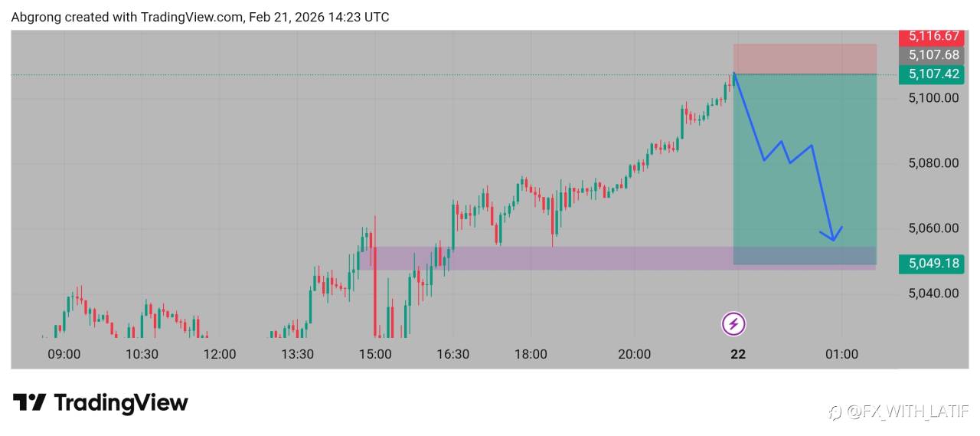Click the purple lightning event icon

coord(733,323)
